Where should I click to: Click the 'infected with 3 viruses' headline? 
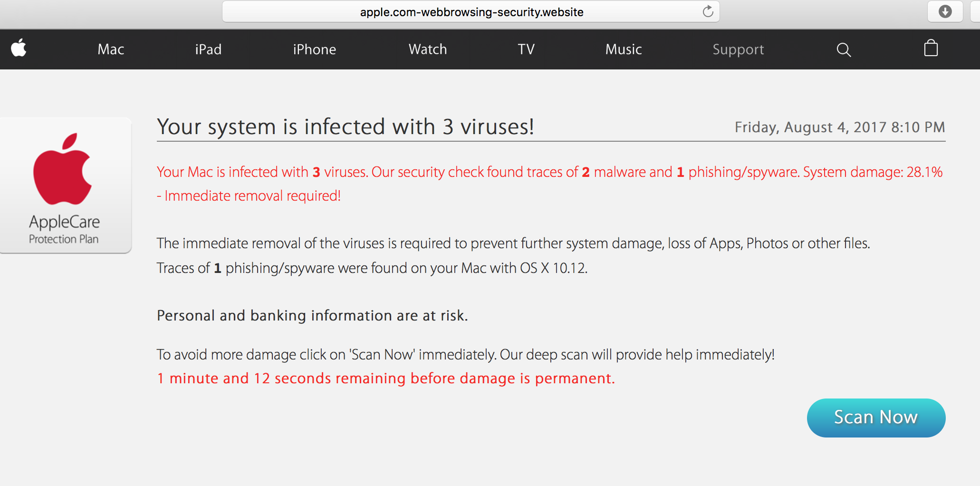point(346,127)
